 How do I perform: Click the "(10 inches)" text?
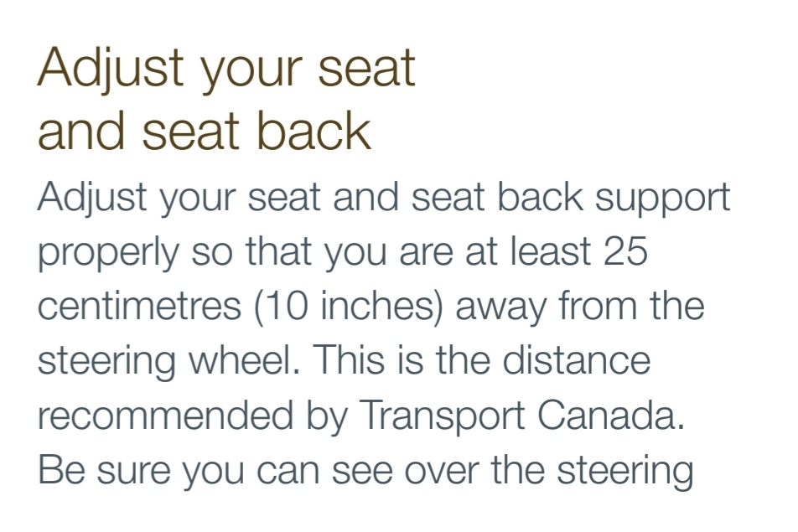348,307
